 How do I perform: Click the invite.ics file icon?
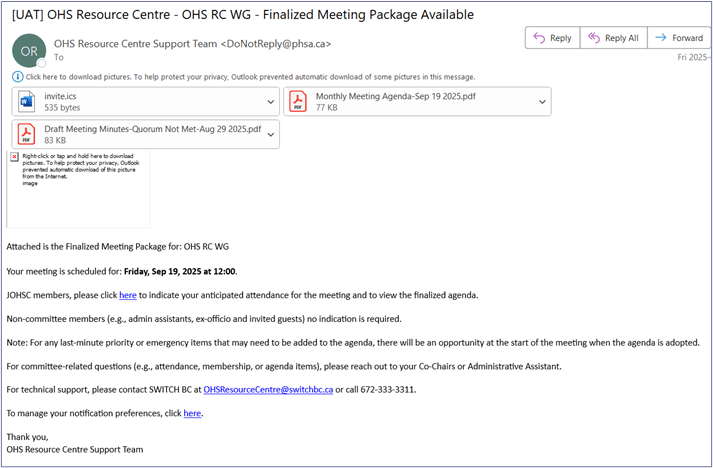pos(27,101)
